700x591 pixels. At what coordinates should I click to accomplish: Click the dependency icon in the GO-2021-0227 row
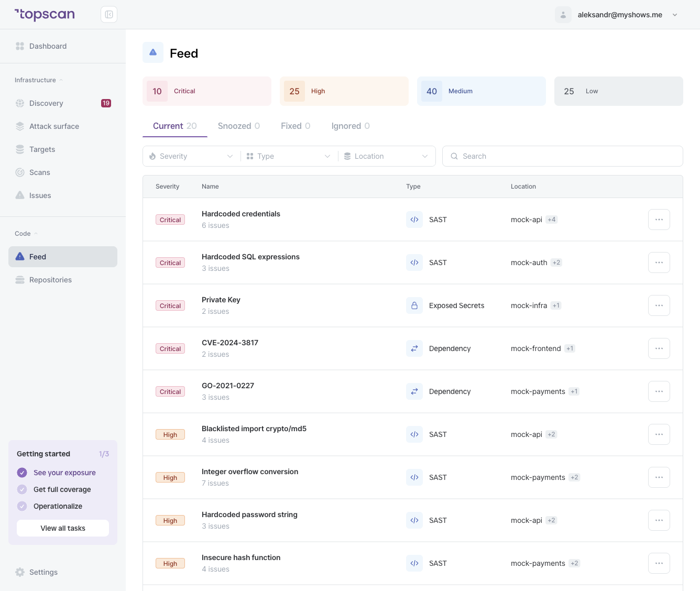(414, 391)
